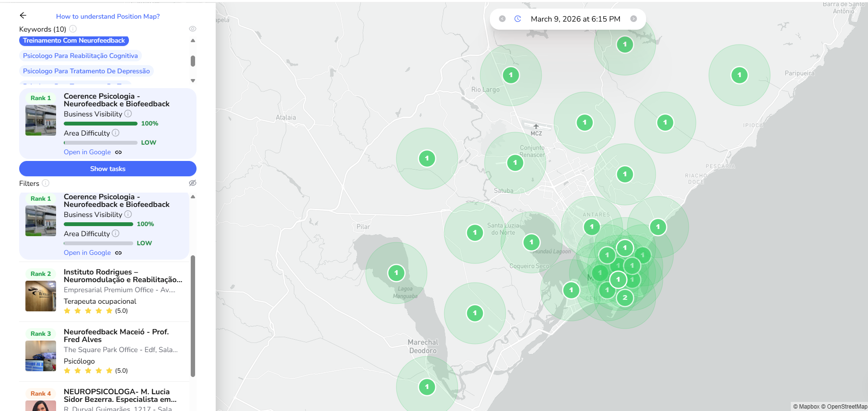The image size is (868, 411).
Task: Click Area Difficulty info icon below Filters
Action: tap(116, 234)
